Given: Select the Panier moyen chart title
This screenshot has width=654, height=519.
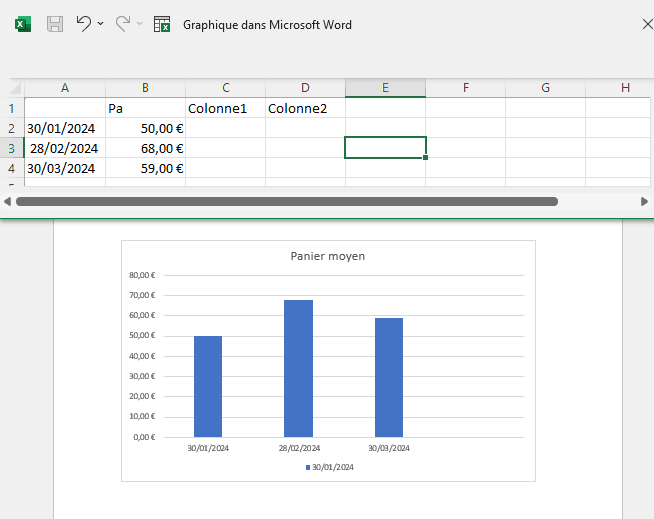Looking at the screenshot, I should [x=328, y=256].
